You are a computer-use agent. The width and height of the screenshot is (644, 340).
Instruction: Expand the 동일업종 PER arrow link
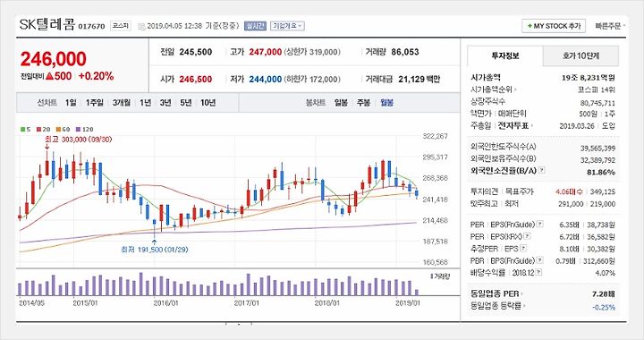[x=521, y=294]
